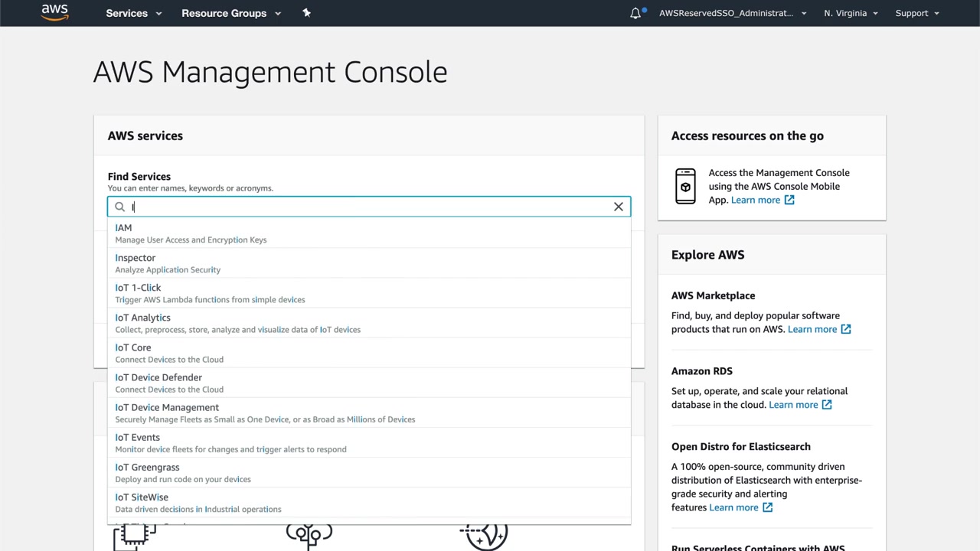The width and height of the screenshot is (980, 551).
Task: Click external link icon beside Elasticsearch Learn more
Action: coord(767,507)
